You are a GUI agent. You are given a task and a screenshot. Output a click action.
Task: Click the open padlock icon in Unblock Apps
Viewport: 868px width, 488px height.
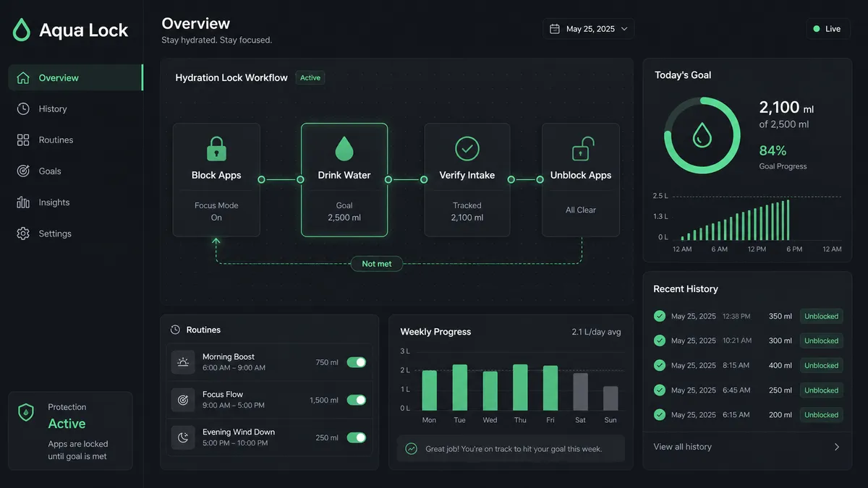pos(582,149)
